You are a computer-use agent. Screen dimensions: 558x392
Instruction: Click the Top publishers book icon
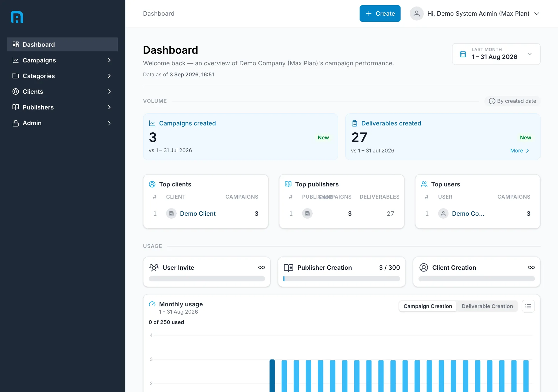(288, 184)
